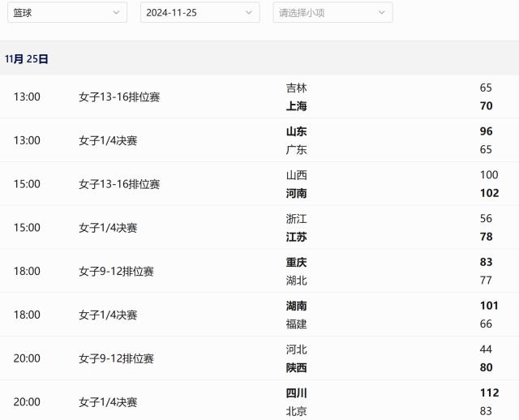Click team 北京 in the last match
Image resolution: width=519 pixels, height=420 pixels.
pyautogui.click(x=297, y=411)
